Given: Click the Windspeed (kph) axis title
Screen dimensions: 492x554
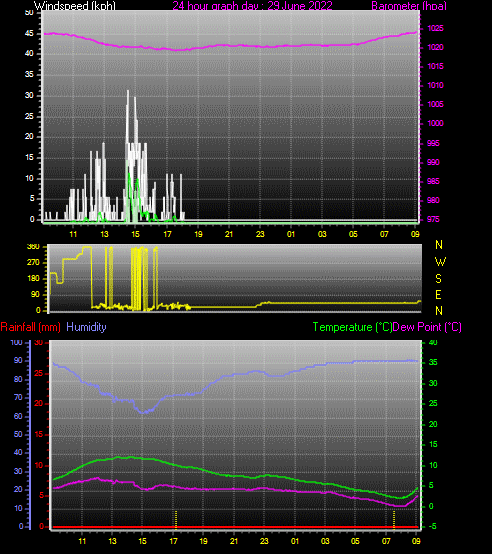Looking at the screenshot, I should point(75,5).
